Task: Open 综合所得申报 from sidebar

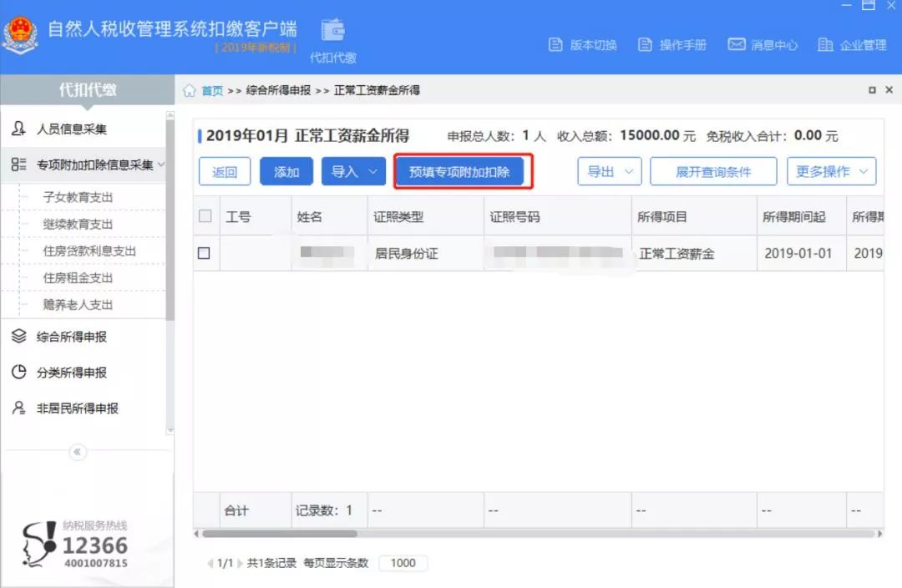Action: tap(73, 337)
